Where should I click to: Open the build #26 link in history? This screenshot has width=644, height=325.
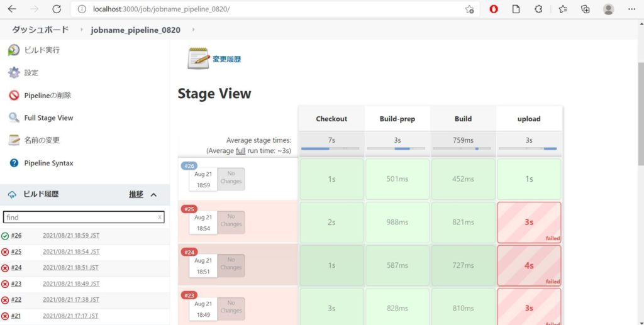click(x=16, y=236)
